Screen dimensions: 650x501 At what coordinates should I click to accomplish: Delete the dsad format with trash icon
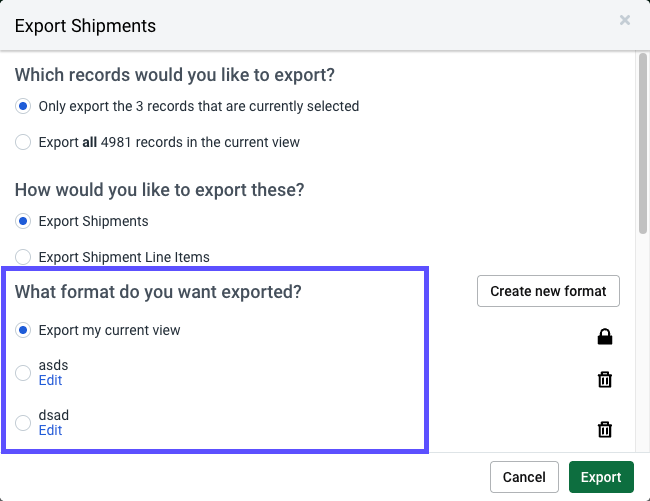pos(605,429)
